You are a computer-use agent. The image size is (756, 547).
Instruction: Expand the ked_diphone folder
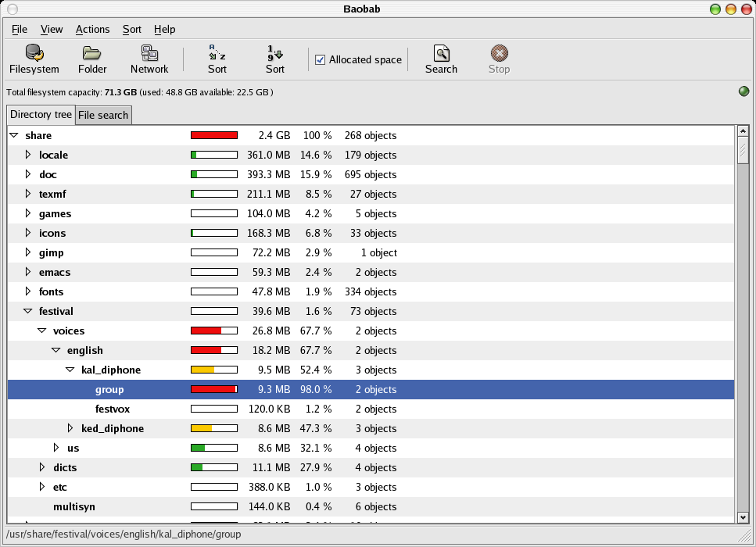tap(70, 428)
